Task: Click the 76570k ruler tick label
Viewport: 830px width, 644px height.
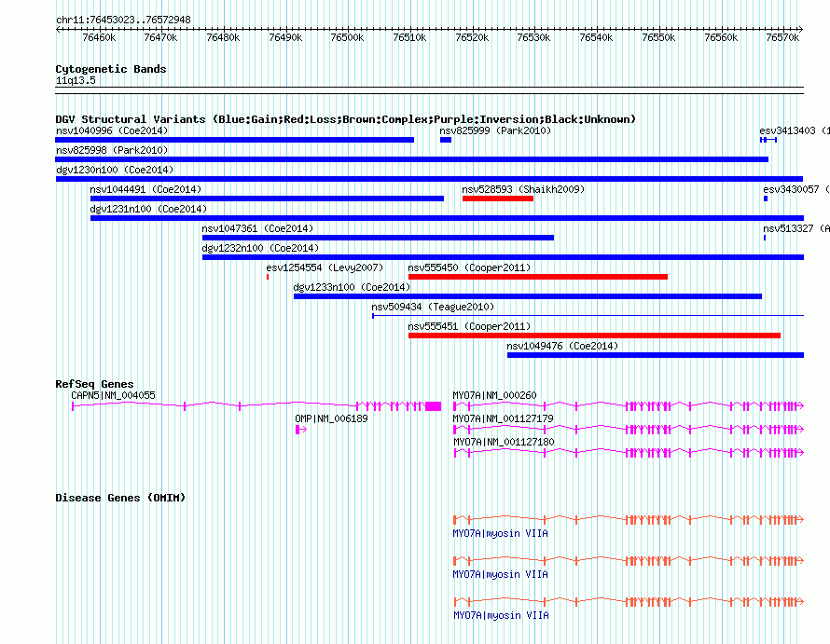Action: point(782,37)
